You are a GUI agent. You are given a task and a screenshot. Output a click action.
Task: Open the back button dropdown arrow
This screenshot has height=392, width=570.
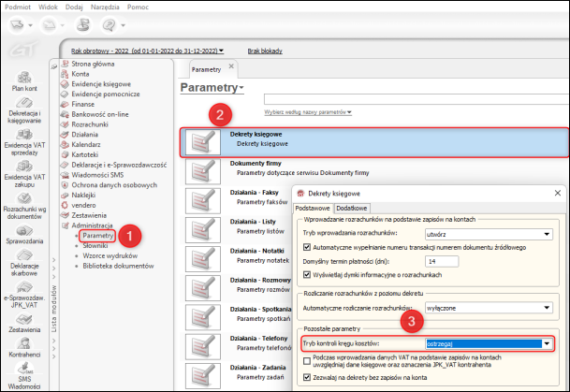(x=31, y=25)
